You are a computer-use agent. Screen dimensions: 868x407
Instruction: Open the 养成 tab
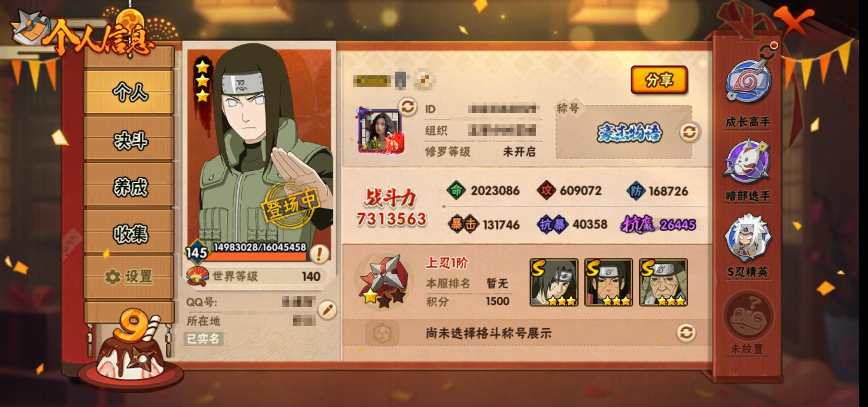coord(130,186)
